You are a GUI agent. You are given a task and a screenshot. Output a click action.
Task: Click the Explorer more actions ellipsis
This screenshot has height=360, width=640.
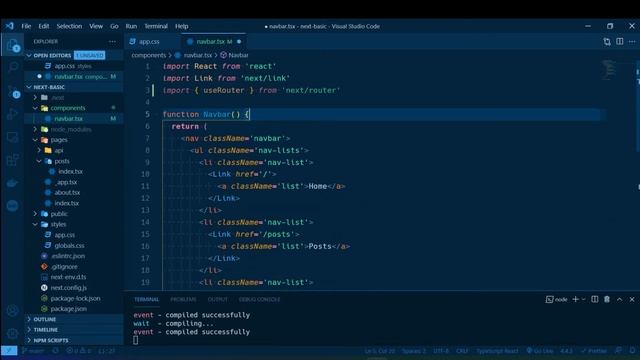coord(112,42)
